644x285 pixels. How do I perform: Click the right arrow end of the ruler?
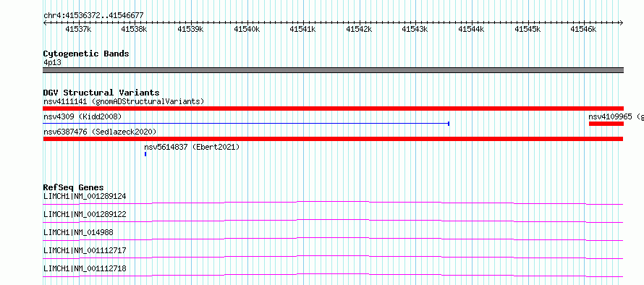click(622, 22)
